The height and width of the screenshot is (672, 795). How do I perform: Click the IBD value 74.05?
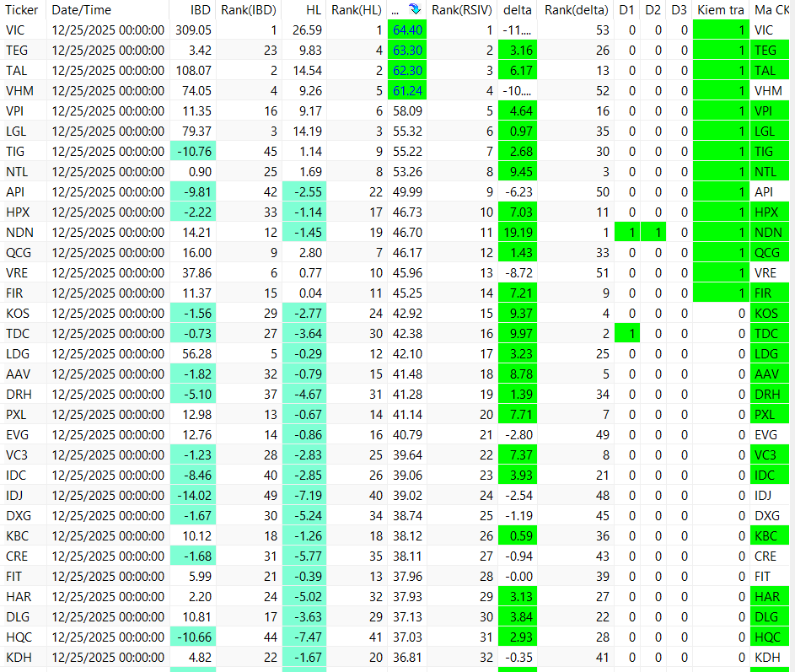196,91
